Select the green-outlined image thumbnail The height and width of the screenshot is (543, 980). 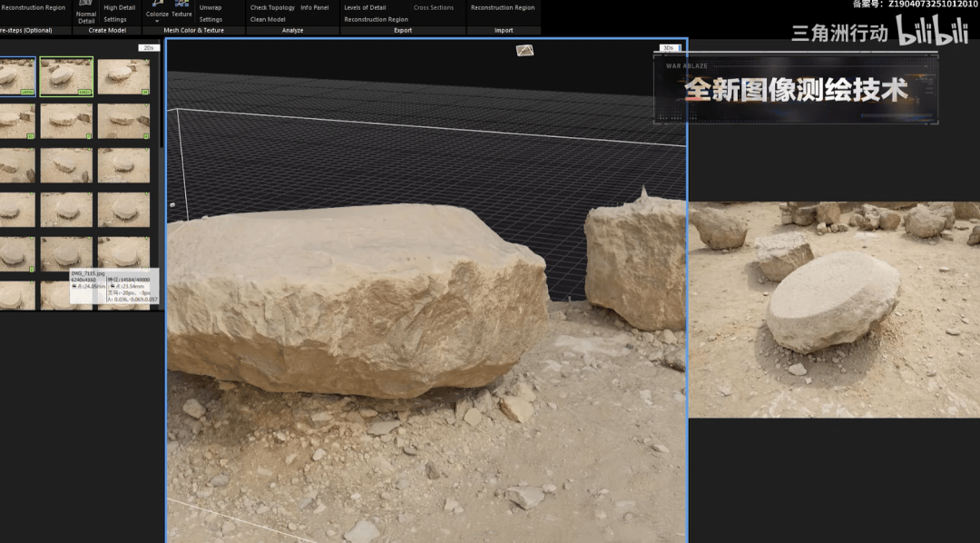click(66, 77)
